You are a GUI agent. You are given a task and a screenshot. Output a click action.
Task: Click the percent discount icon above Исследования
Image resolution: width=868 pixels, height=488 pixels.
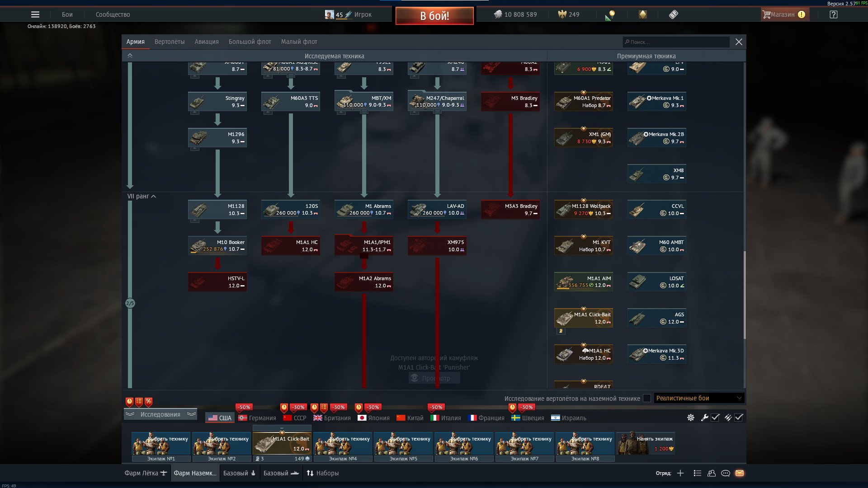point(148,401)
